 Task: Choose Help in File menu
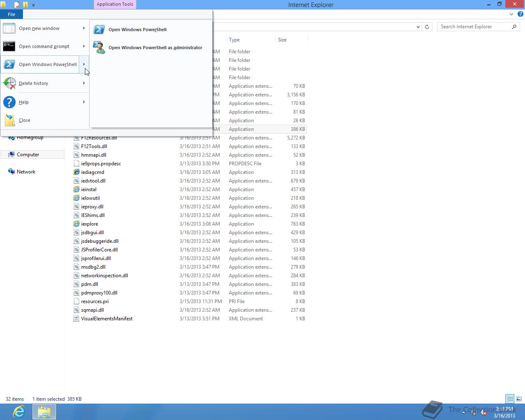tap(24, 102)
